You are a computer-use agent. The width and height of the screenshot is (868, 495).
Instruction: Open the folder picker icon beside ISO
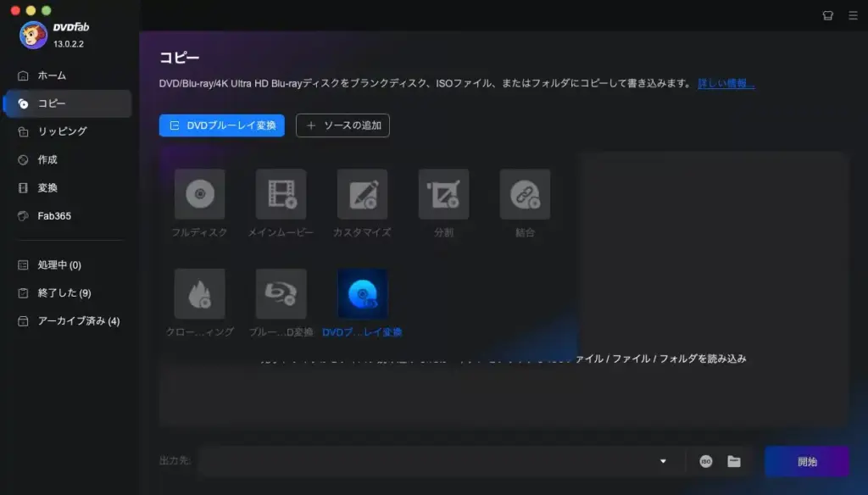(733, 462)
